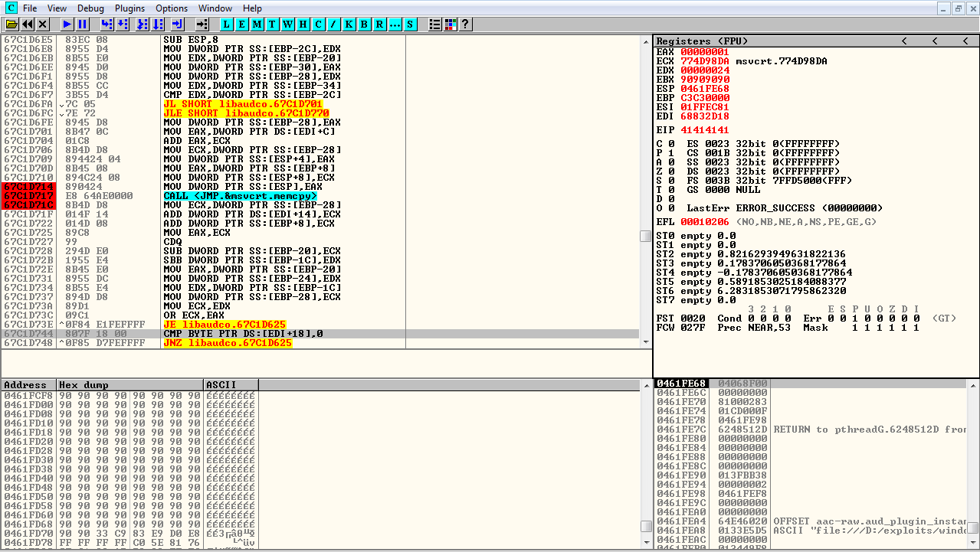Run the program with play icon
980x552 pixels.
coord(67,24)
